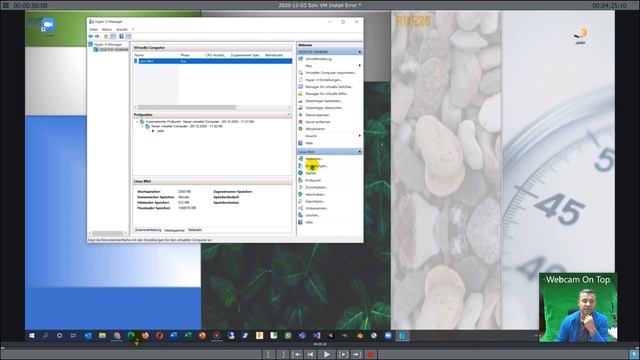Choose Virtuellen Computer importieren action
The width and height of the screenshot is (640, 360).
(331, 73)
